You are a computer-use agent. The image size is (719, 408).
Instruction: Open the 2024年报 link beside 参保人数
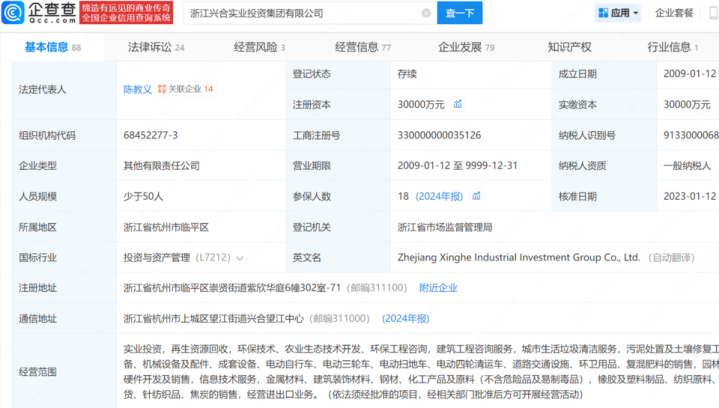click(x=439, y=196)
